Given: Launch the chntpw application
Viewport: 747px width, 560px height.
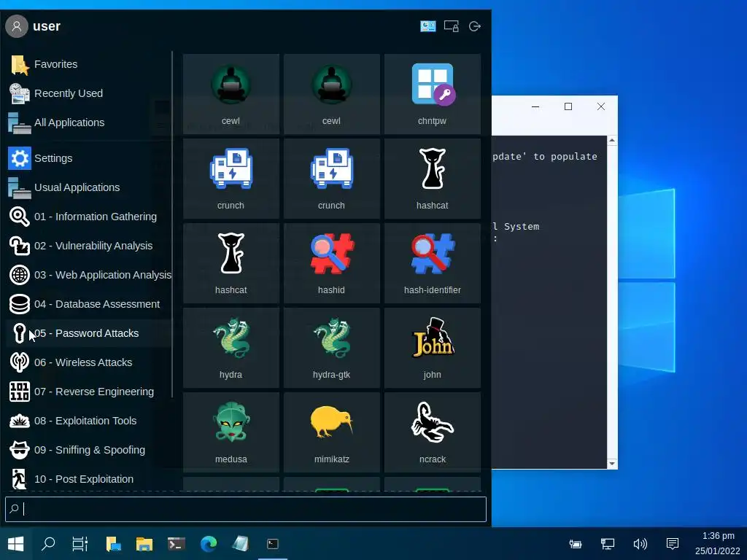Looking at the screenshot, I should click(x=432, y=94).
